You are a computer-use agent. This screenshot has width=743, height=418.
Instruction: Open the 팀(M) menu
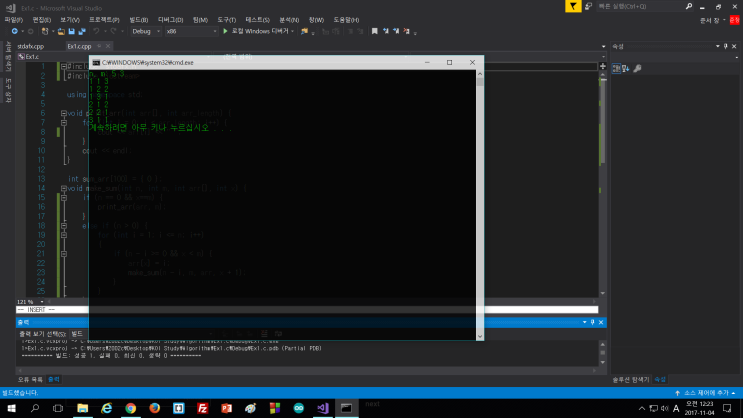200,20
